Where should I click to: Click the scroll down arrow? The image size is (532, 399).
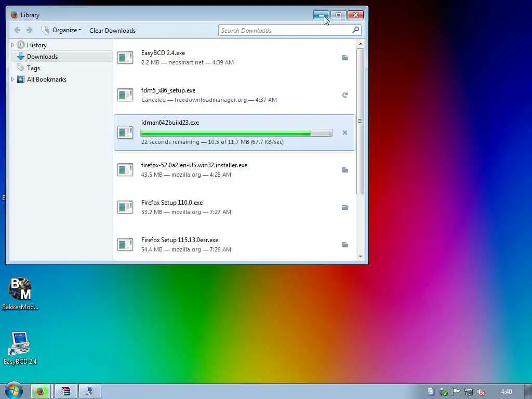coord(361,257)
